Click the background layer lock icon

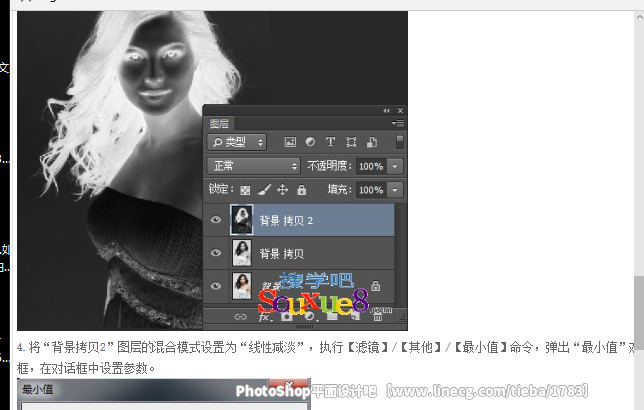375,286
